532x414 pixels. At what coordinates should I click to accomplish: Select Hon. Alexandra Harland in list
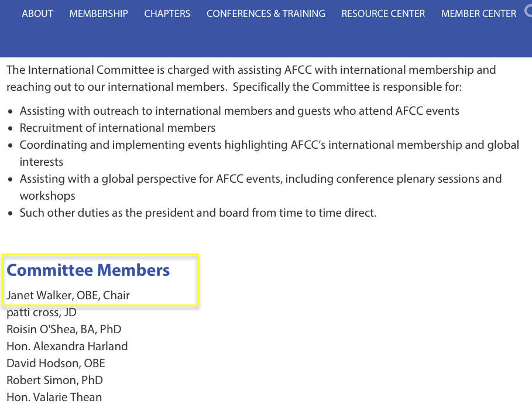(67, 346)
